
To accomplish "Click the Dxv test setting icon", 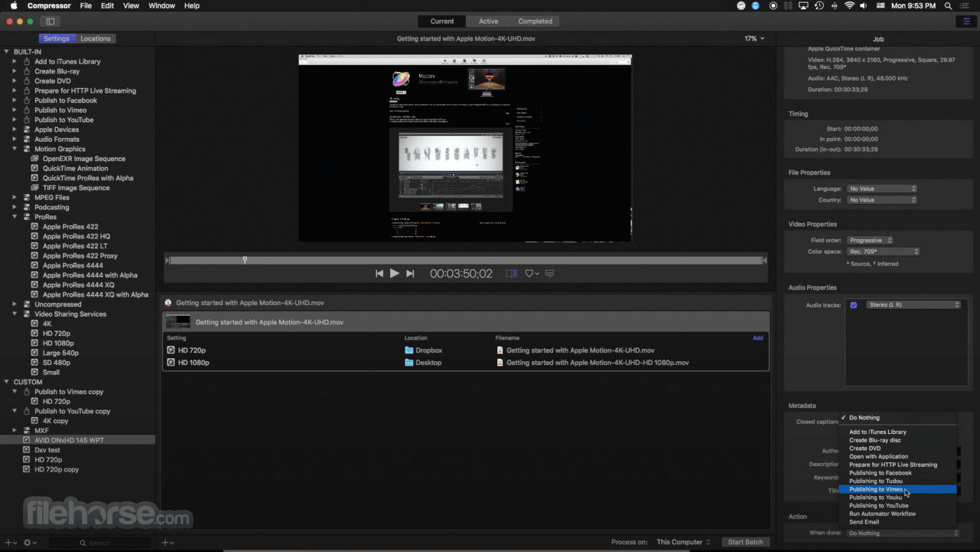I will pos(26,450).
